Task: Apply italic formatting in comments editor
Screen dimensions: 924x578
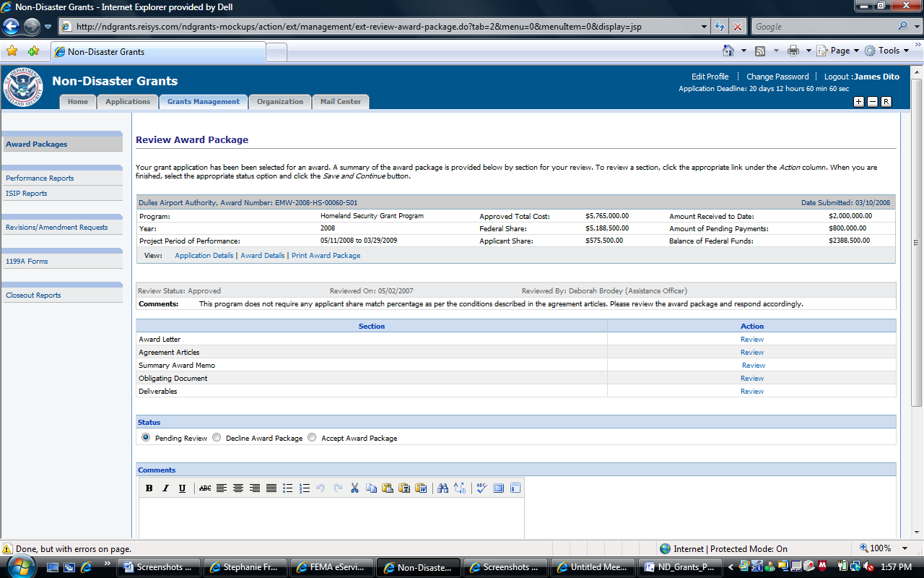Action: (165, 488)
